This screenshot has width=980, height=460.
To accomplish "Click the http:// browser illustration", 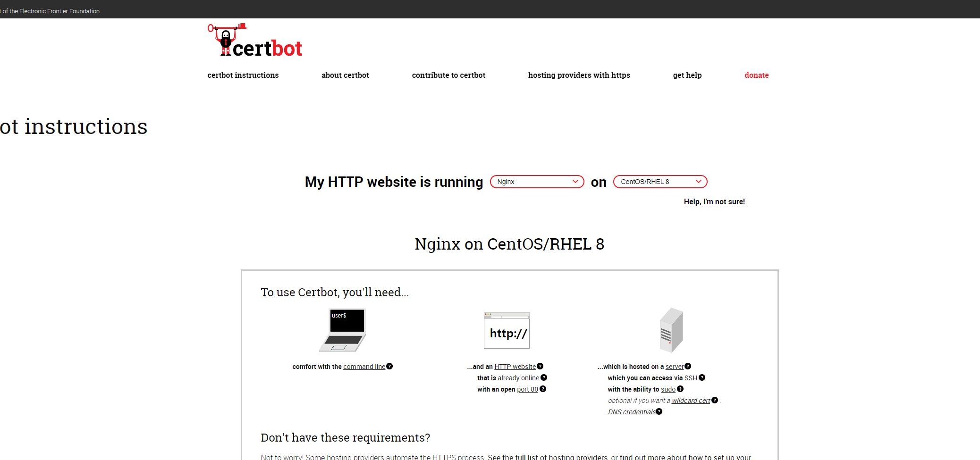I will point(507,330).
